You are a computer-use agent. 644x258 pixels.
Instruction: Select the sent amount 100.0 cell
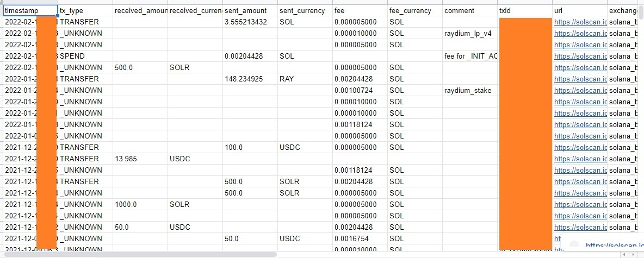coord(251,147)
